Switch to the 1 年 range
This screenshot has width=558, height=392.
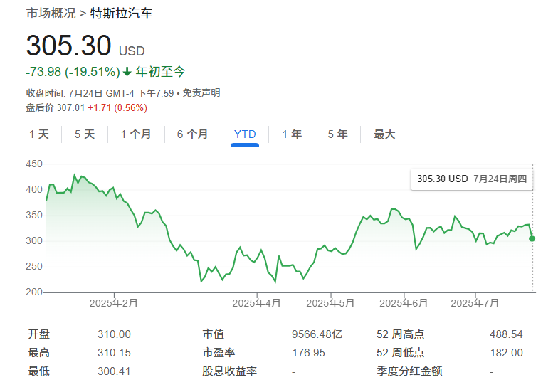tap(292, 134)
